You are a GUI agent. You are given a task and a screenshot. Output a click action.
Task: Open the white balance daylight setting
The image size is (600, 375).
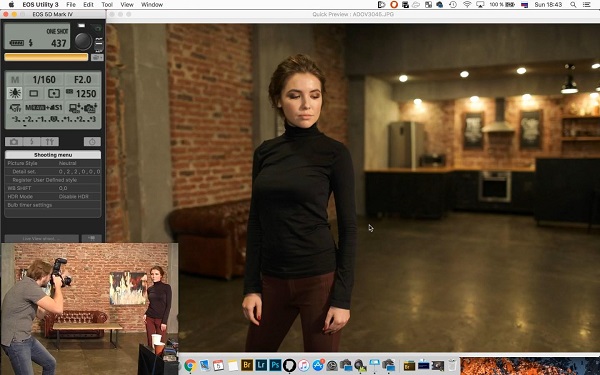coord(15,93)
